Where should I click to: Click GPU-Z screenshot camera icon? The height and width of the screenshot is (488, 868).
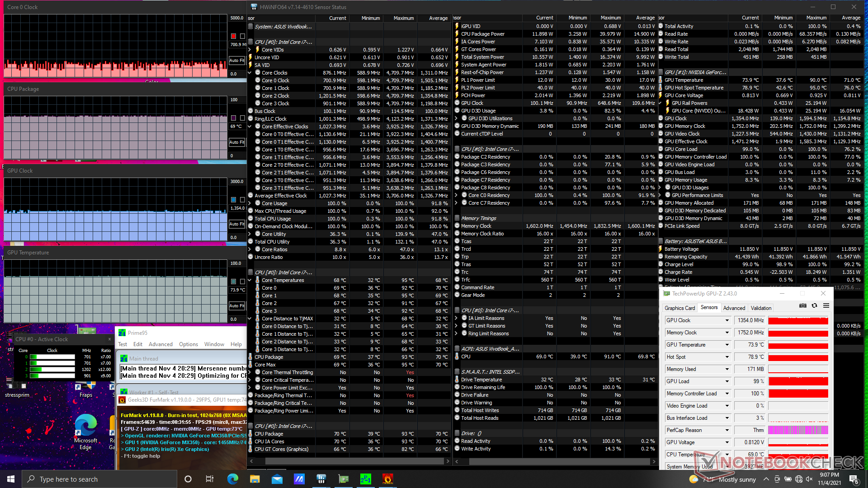(x=802, y=306)
